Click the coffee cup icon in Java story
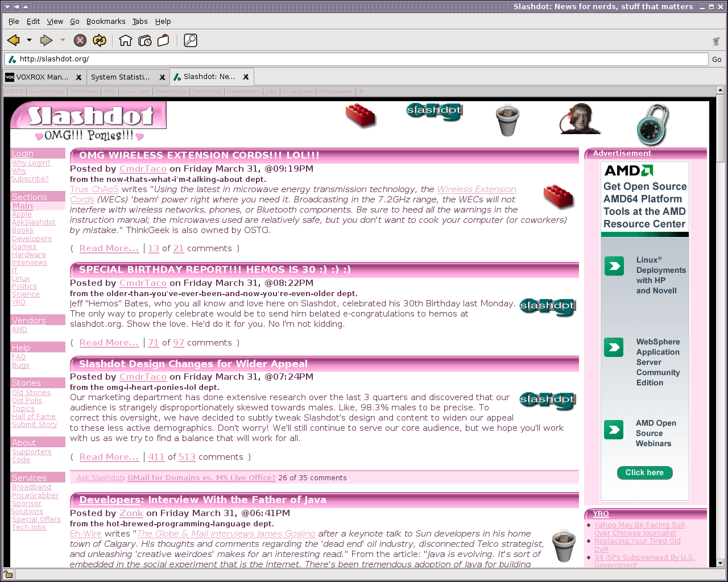The width and height of the screenshot is (728, 582). (x=564, y=546)
